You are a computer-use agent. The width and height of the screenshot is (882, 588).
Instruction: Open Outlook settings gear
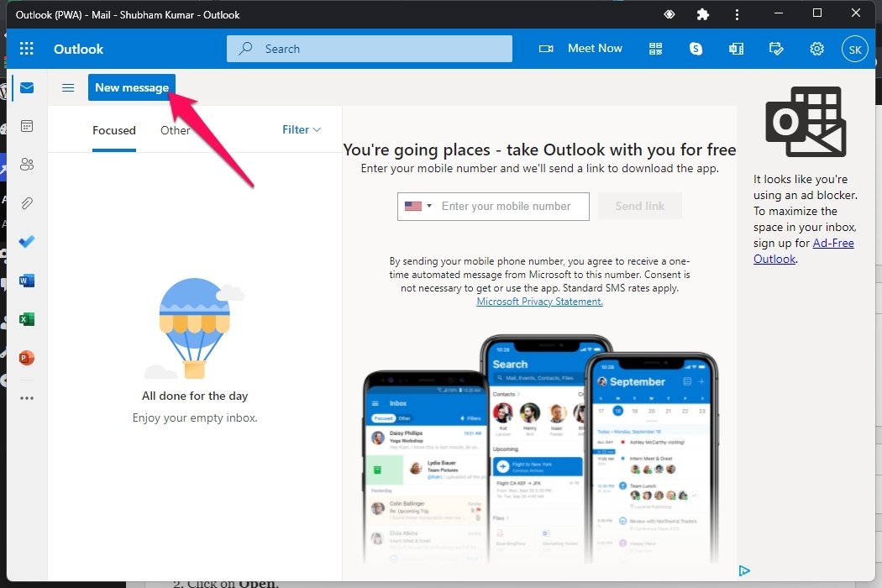[x=816, y=49]
